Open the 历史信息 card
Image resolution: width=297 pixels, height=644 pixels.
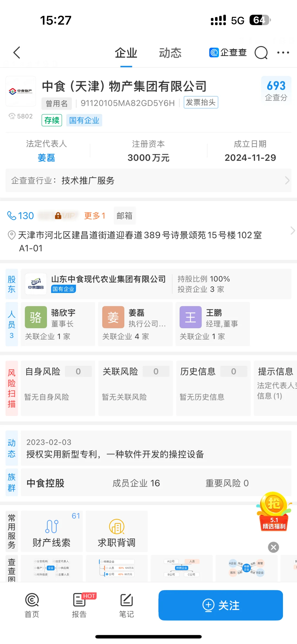point(213,388)
